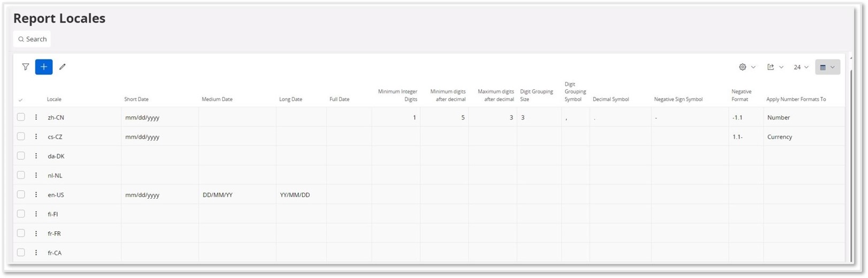Screen dimensions: 868x278
Task: Open row actions menu for fi-FI
Action: 36,214
